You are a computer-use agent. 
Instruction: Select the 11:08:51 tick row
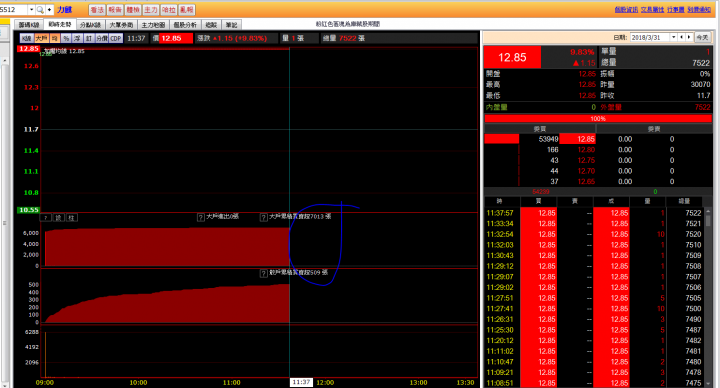(x=594, y=383)
